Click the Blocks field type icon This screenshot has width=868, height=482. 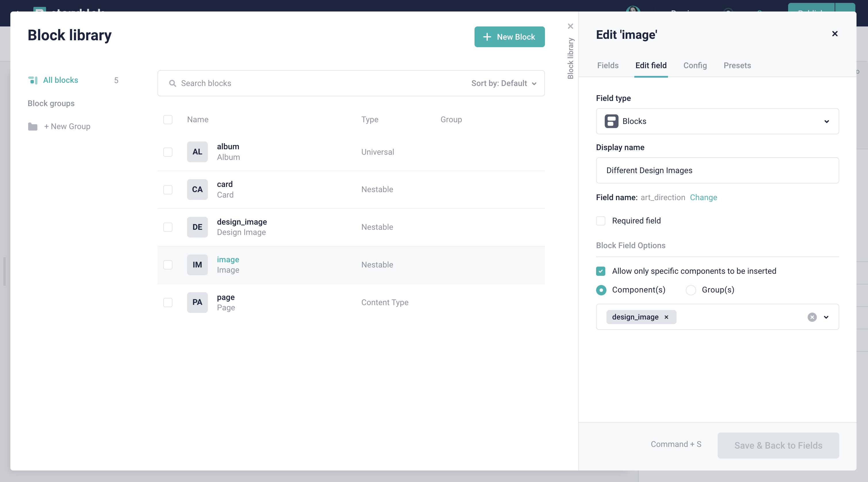pos(611,121)
